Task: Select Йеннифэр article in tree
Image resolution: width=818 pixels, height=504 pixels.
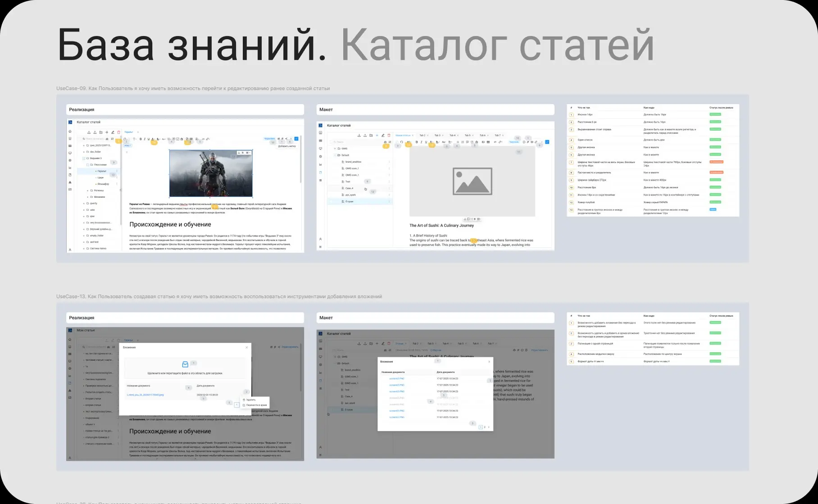Action: (x=103, y=184)
